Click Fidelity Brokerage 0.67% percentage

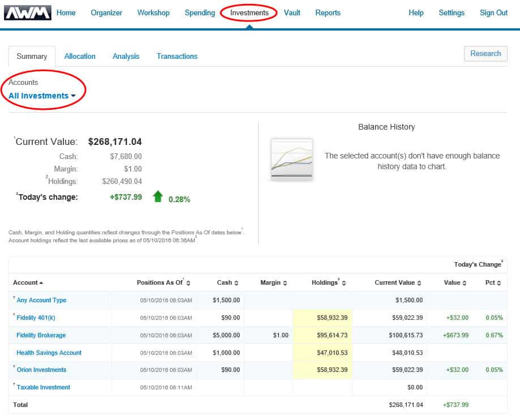point(494,336)
